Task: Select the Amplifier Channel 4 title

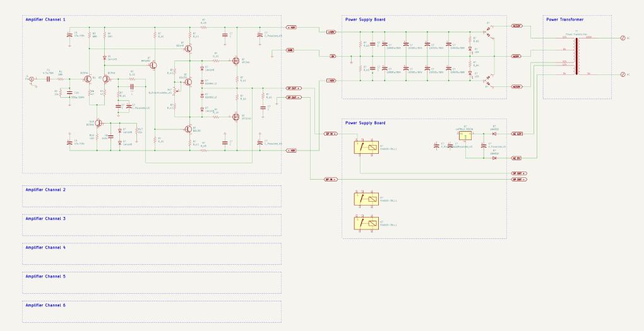Action: 45,247
